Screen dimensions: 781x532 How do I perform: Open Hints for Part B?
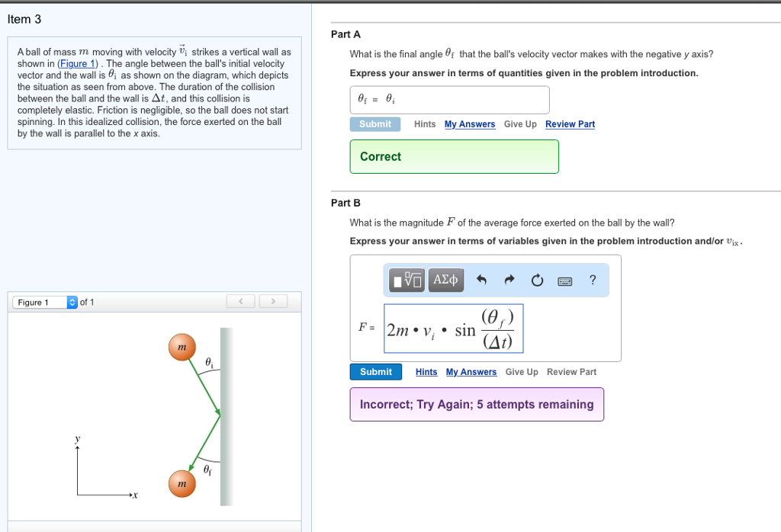click(x=426, y=371)
